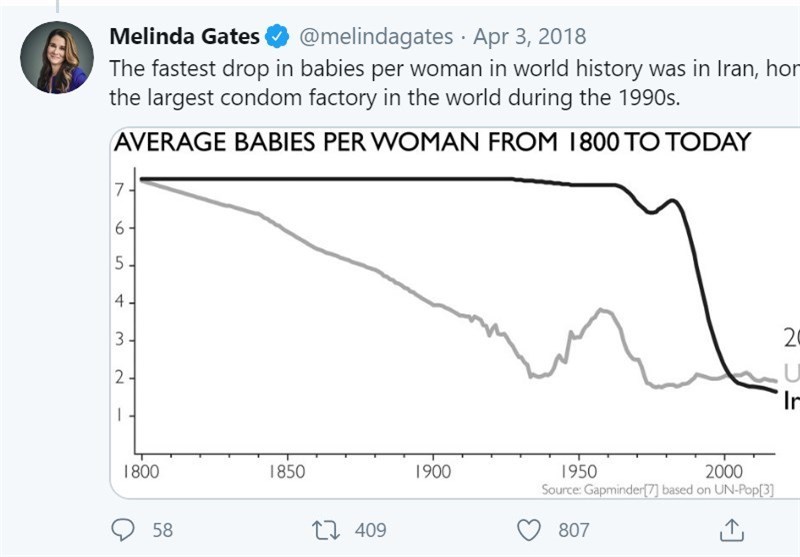Like the tweet with the heart icon

pos(531,530)
